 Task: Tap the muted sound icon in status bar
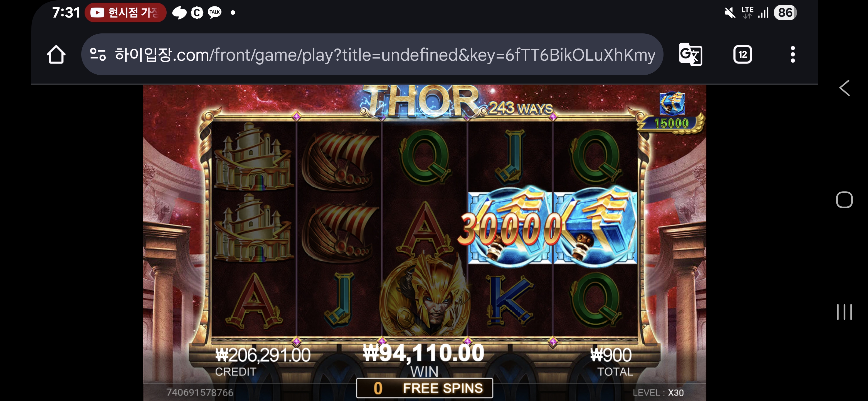pos(730,13)
